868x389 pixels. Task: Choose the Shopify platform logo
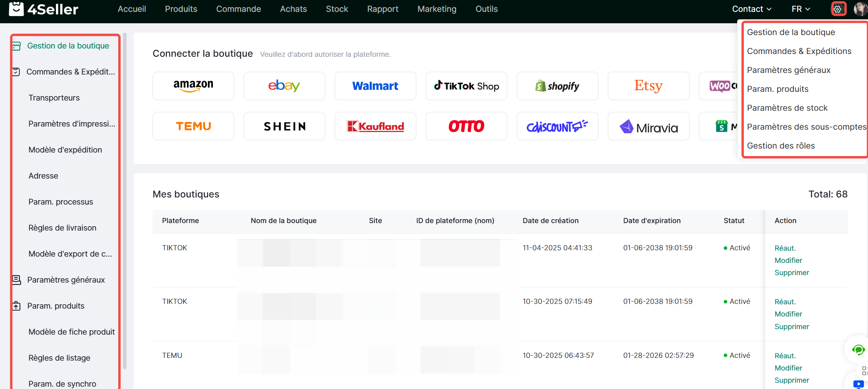pyautogui.click(x=557, y=86)
